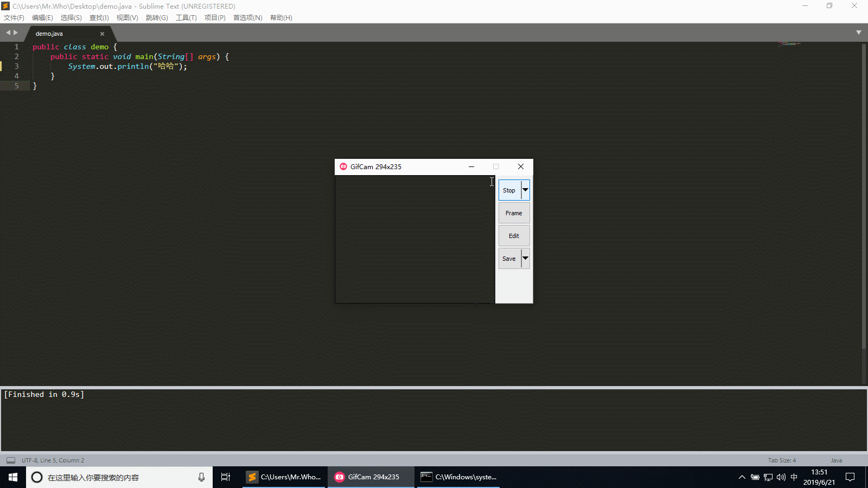Open the 查找(I) menu
The width and height of the screenshot is (868, 488).
tap(99, 18)
